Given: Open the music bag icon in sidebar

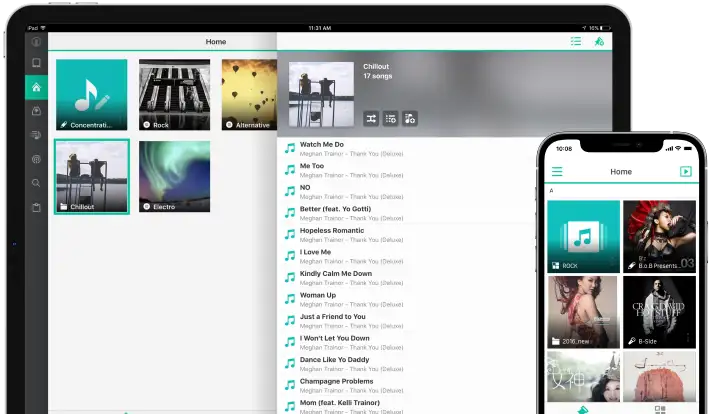Looking at the screenshot, I should pyautogui.click(x=36, y=111).
